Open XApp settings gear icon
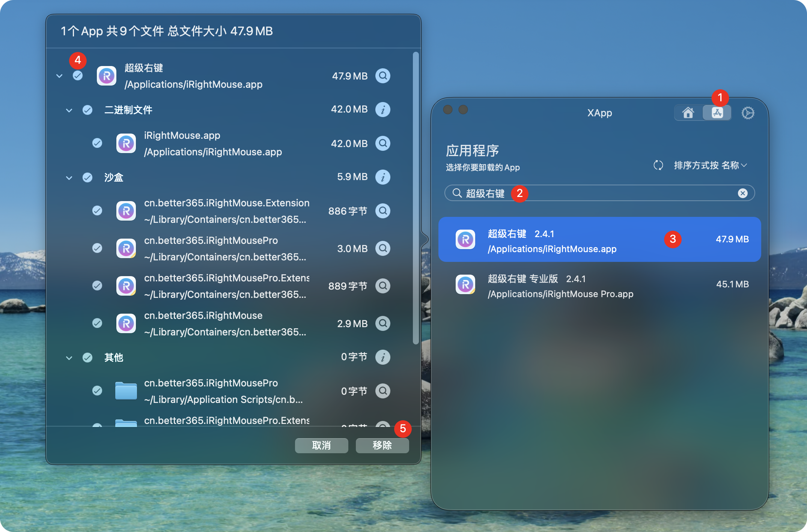 point(748,113)
